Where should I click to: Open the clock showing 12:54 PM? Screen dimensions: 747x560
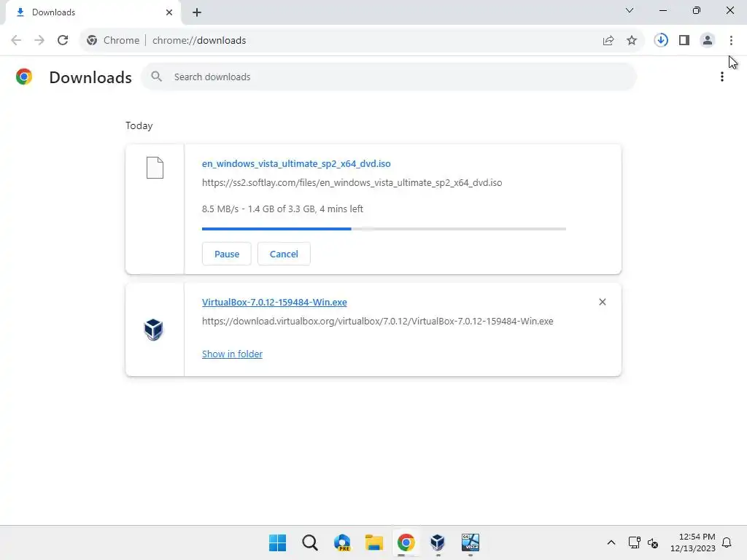(693, 542)
